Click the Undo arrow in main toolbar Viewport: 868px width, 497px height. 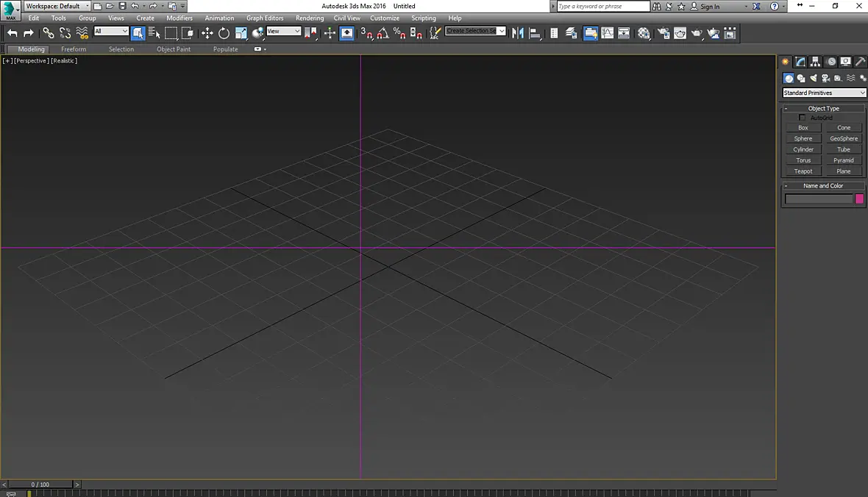[13, 33]
